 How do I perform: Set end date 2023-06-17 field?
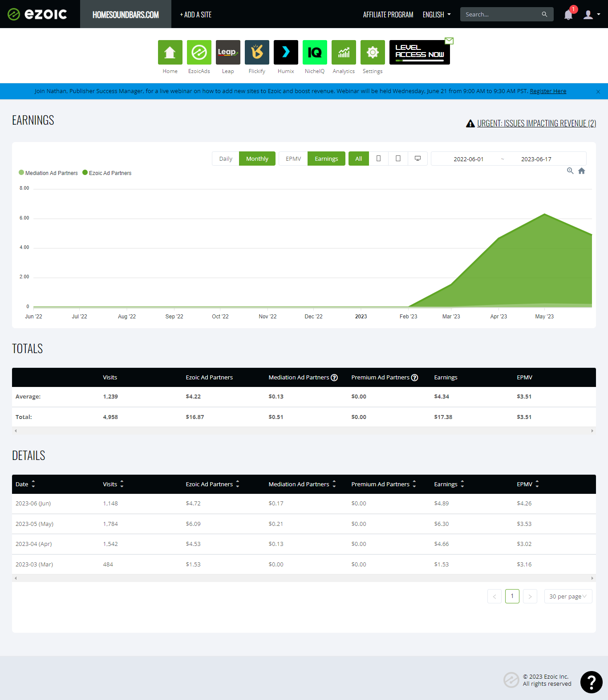pyautogui.click(x=536, y=159)
